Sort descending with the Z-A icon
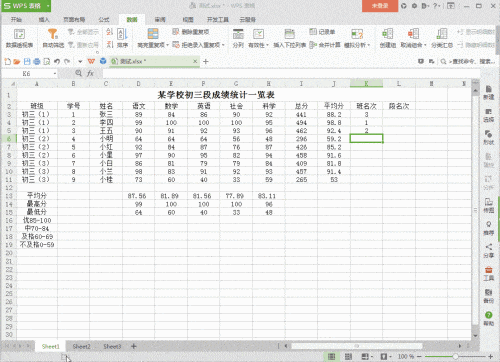The height and width of the screenshot is (362, 500). point(110,44)
